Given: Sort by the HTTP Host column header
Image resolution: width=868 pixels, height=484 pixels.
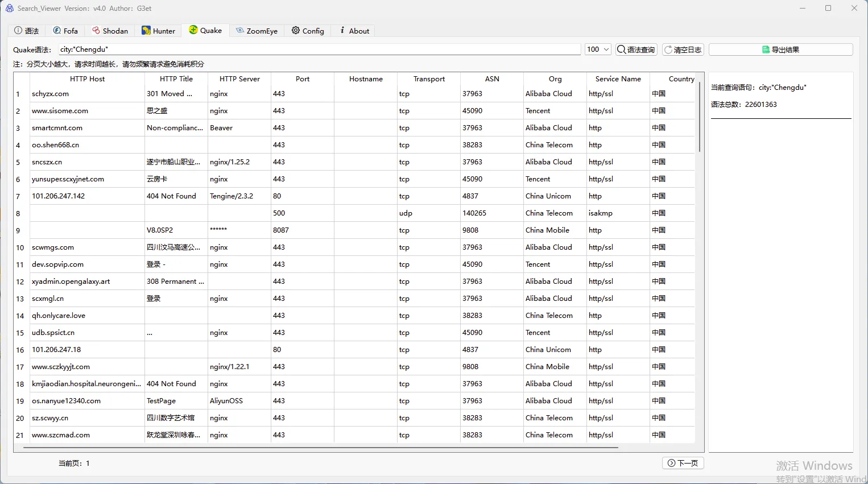Looking at the screenshot, I should pyautogui.click(x=87, y=79).
